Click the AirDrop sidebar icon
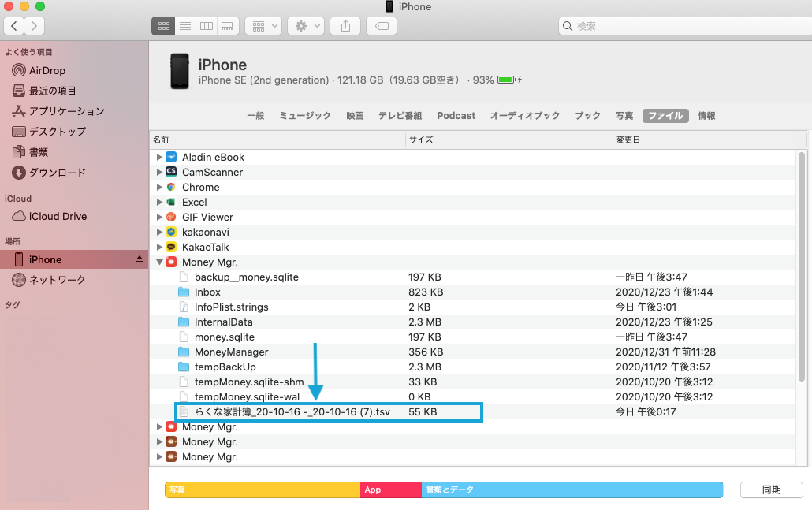This screenshot has width=812, height=510. click(18, 70)
